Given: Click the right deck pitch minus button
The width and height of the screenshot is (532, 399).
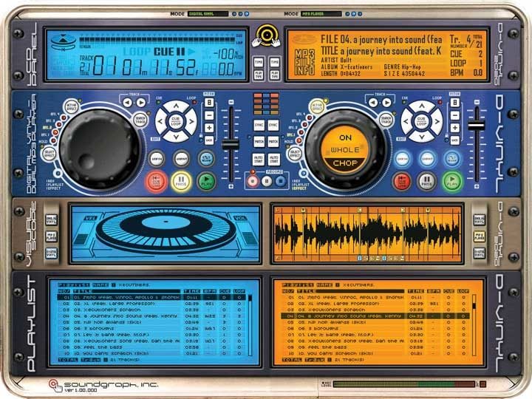Looking at the screenshot, I should 455,115.
